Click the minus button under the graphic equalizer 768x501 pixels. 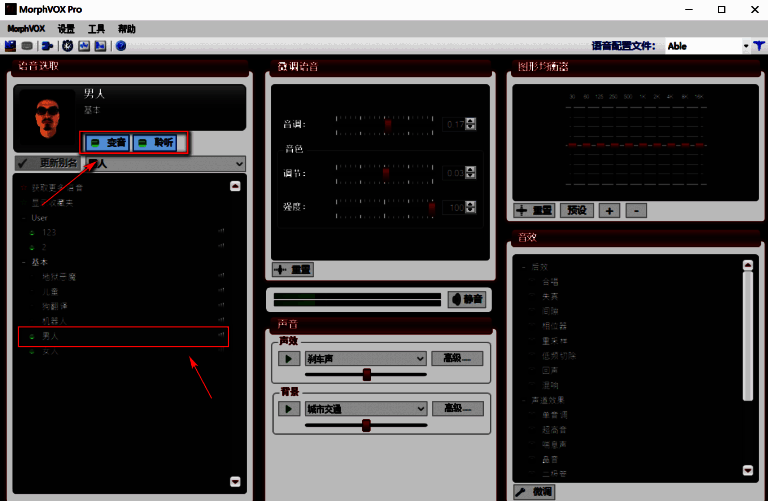click(636, 211)
